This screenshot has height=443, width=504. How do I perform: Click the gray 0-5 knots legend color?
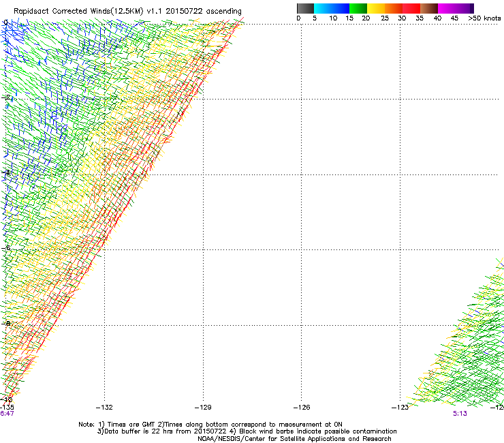(x=305, y=8)
